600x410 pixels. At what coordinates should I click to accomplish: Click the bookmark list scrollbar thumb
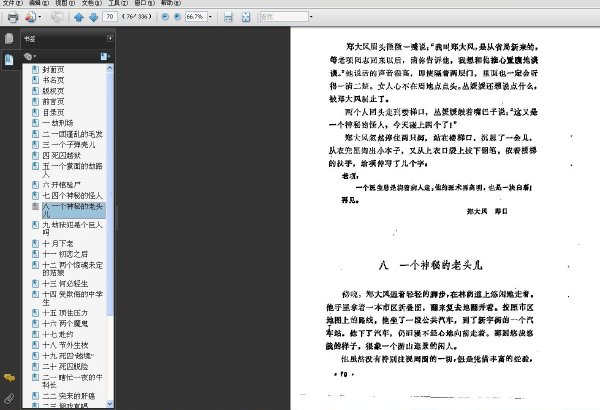[110, 194]
